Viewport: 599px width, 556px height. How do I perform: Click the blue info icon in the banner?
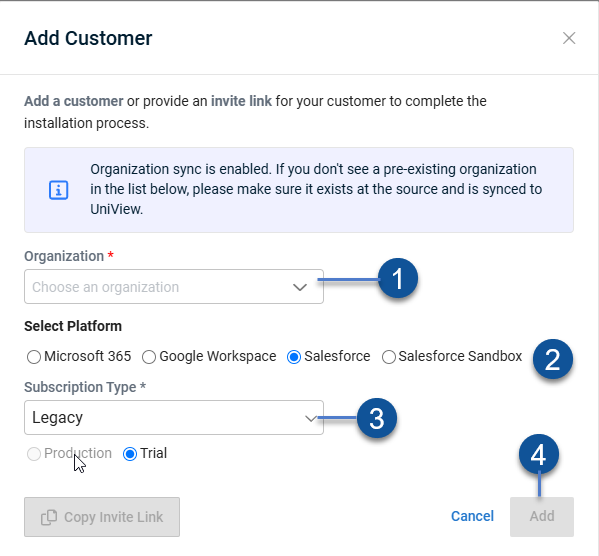point(58,190)
